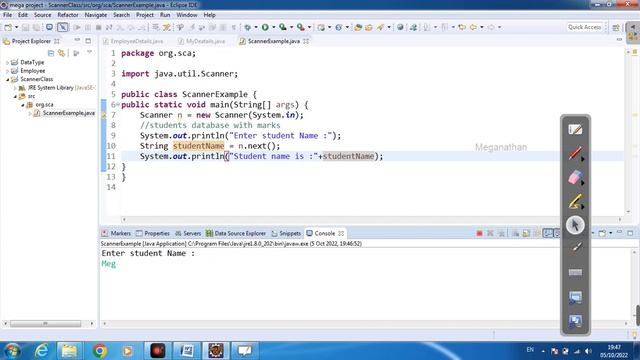Click the Quick Access search field
The image size is (640, 360).
pos(584,27)
